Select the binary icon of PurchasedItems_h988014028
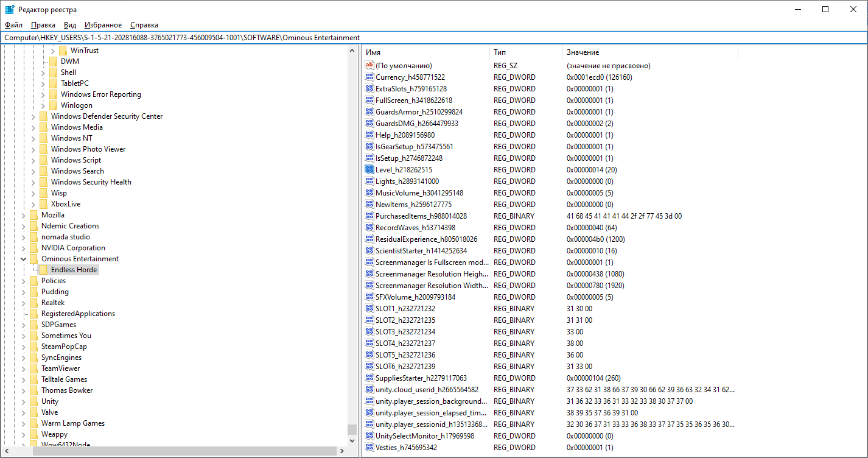868x458 pixels. (369, 216)
